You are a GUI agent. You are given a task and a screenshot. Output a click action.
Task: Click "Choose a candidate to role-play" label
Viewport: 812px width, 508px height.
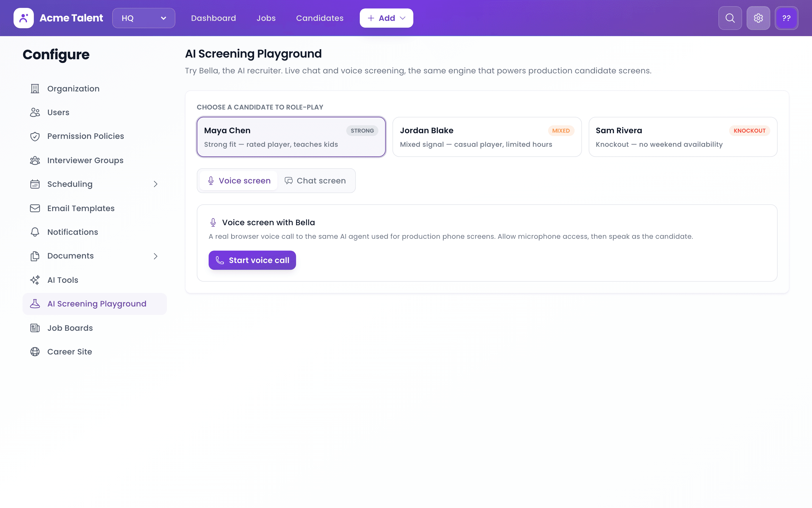pyautogui.click(x=260, y=107)
